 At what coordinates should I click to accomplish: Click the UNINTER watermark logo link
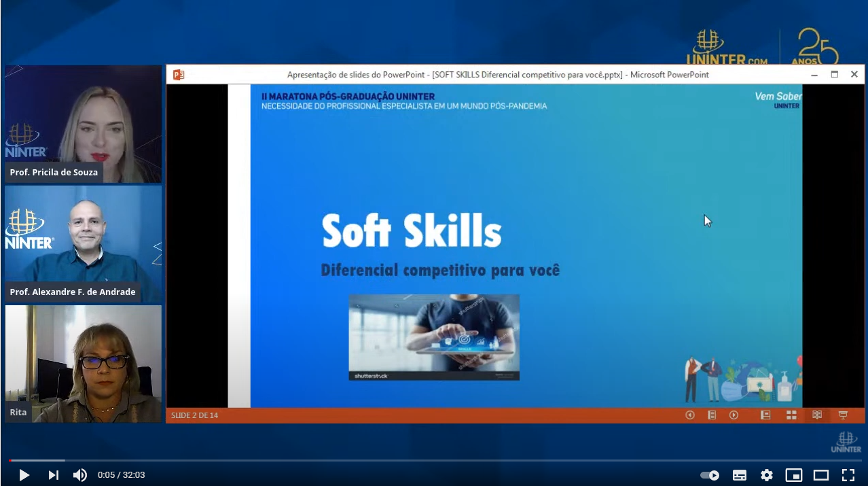pos(846,442)
